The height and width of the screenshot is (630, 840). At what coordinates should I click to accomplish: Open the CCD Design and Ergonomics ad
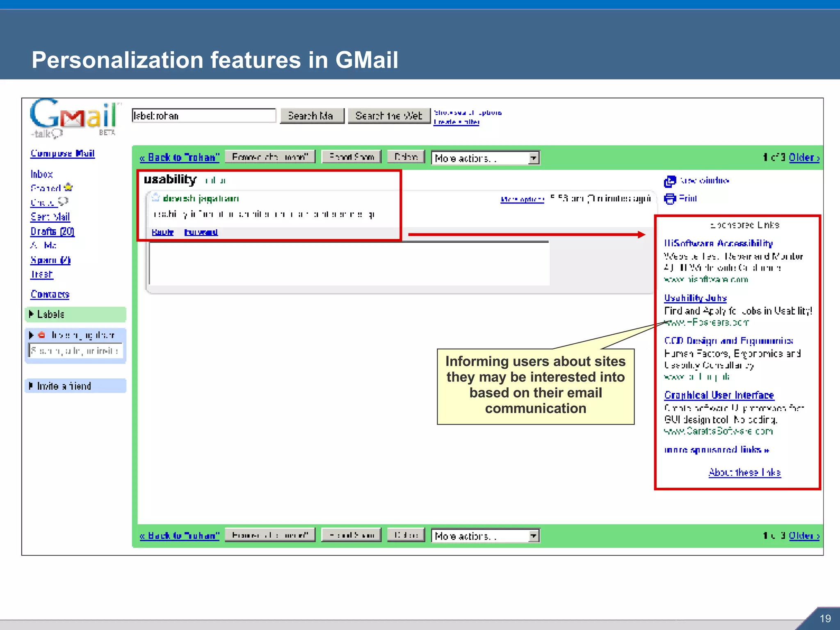729,341
